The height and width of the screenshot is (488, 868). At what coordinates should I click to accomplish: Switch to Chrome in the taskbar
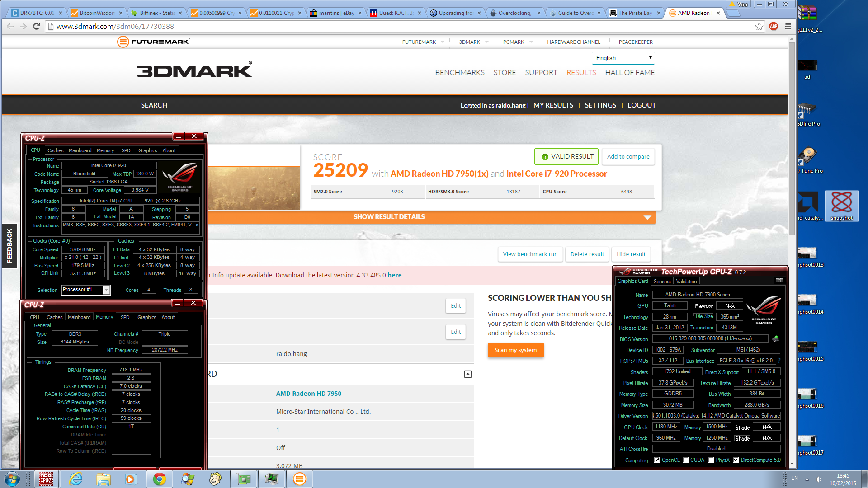click(159, 479)
